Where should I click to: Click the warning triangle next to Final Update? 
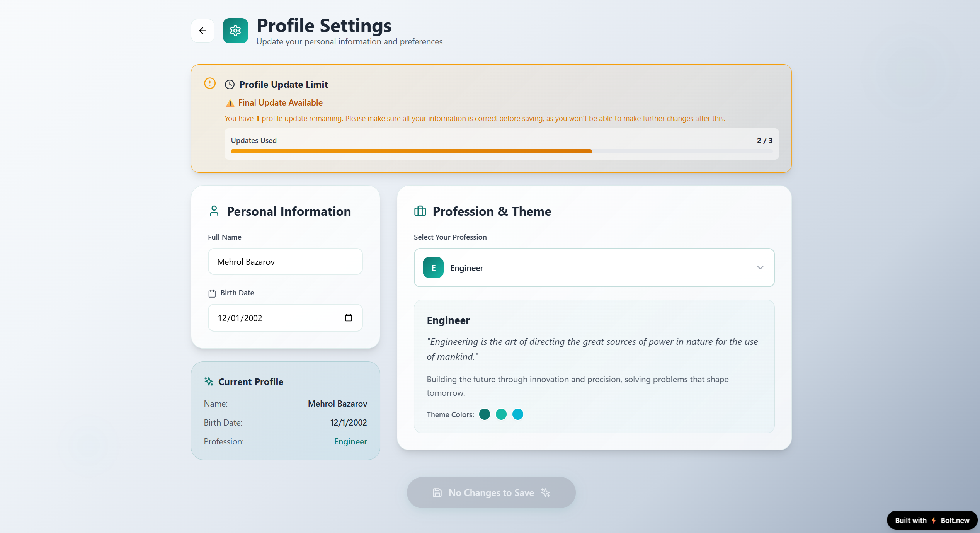point(230,103)
